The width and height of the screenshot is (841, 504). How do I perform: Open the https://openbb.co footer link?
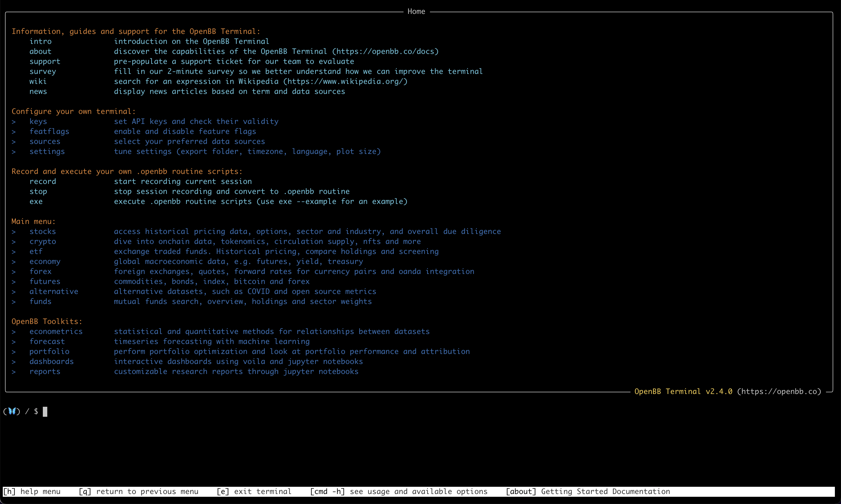pyautogui.click(x=779, y=391)
